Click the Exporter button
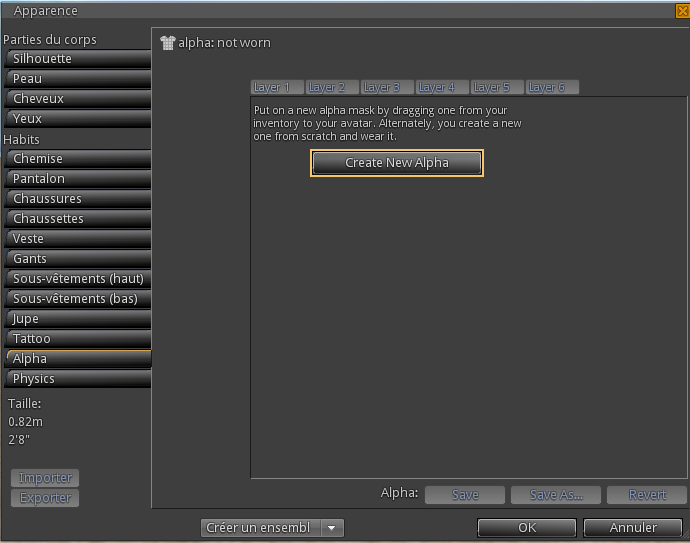 click(45, 498)
